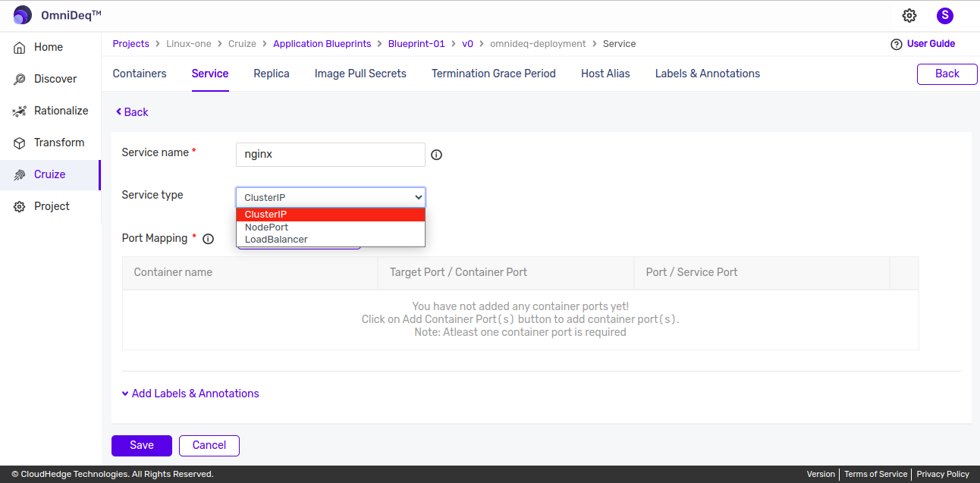
Task: Switch to the Replica tab
Action: 272,74
